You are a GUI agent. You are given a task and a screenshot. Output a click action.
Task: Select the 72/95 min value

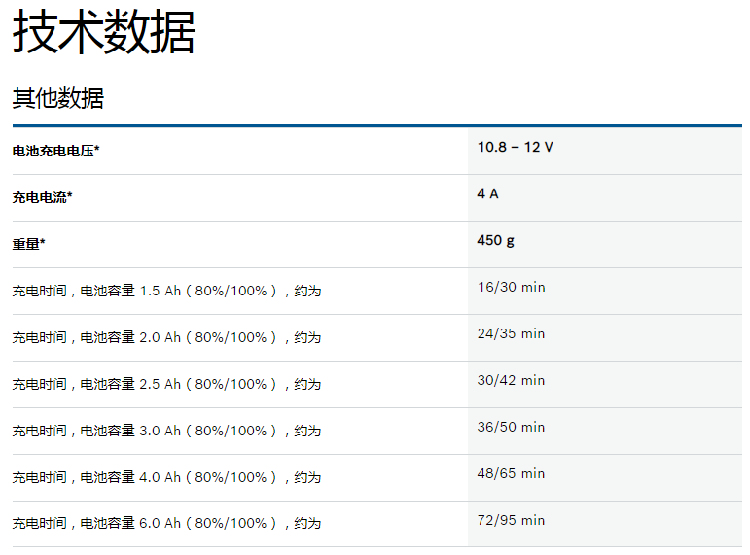pyautogui.click(x=511, y=520)
